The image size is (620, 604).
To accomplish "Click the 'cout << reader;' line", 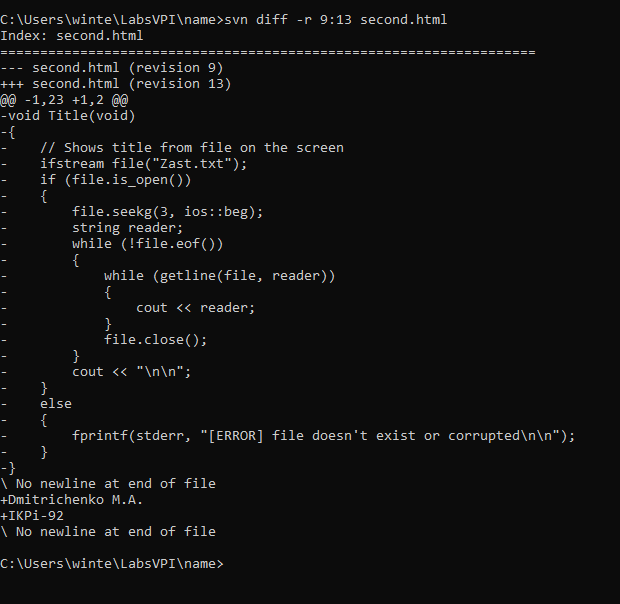I will [x=196, y=308].
